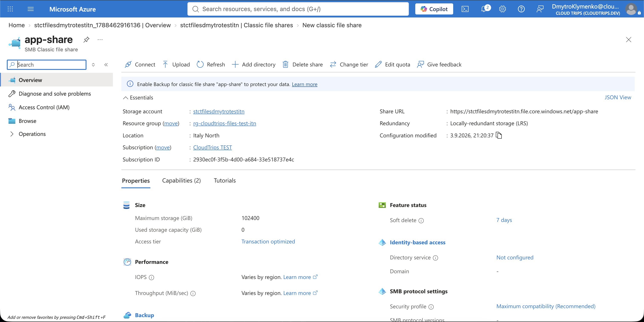Expand the Operations menu group

(12, 134)
